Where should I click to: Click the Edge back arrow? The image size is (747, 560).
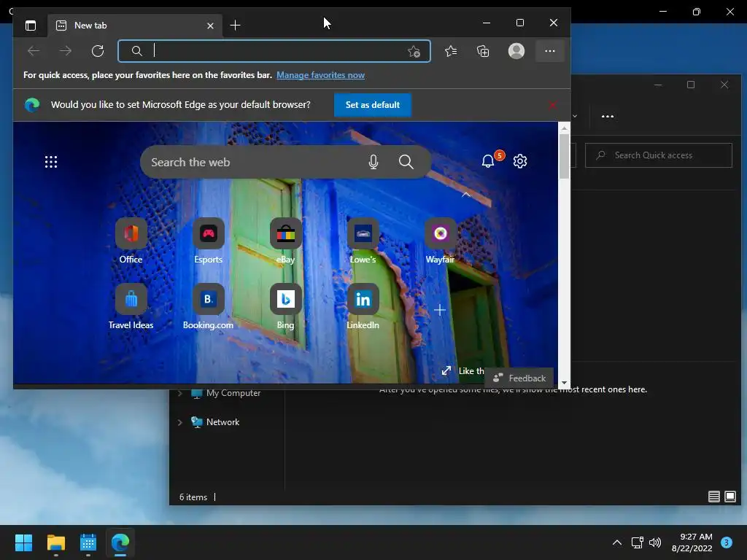pyautogui.click(x=34, y=51)
